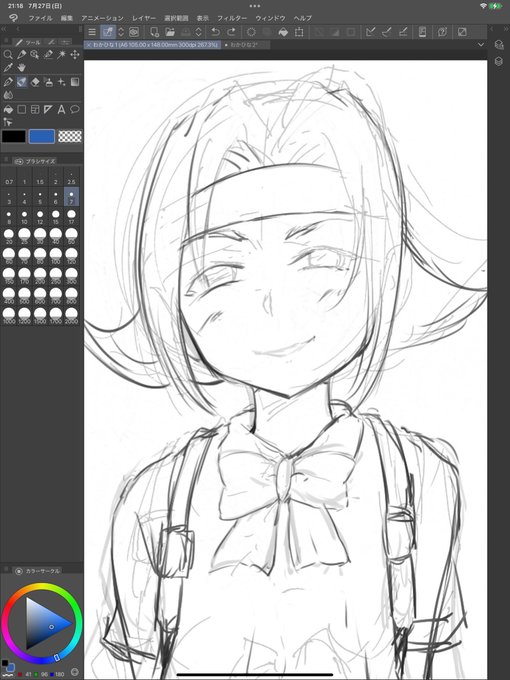Select the Balloon tool
The width and height of the screenshot is (510, 680).
coord(75,109)
